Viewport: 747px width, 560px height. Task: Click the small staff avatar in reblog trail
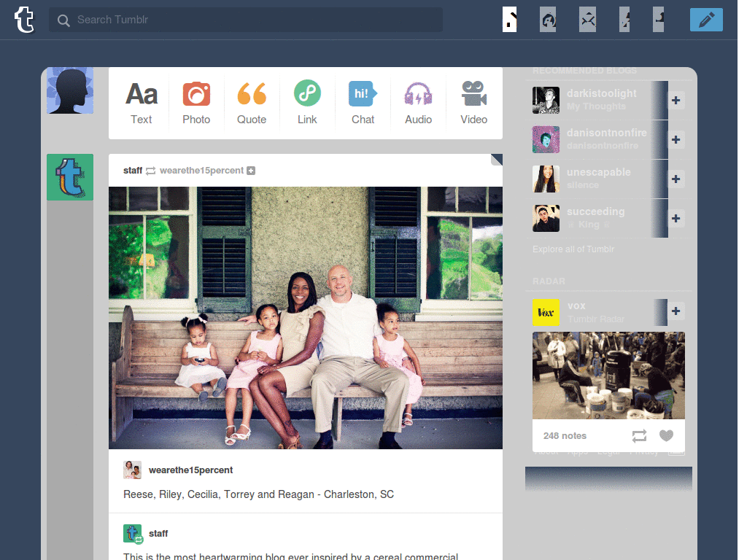[133, 533]
